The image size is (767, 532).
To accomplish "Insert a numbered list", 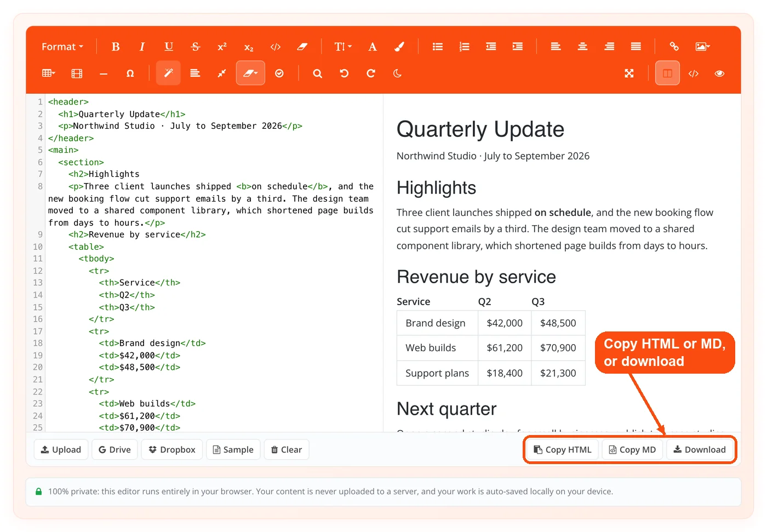I will pyautogui.click(x=465, y=47).
